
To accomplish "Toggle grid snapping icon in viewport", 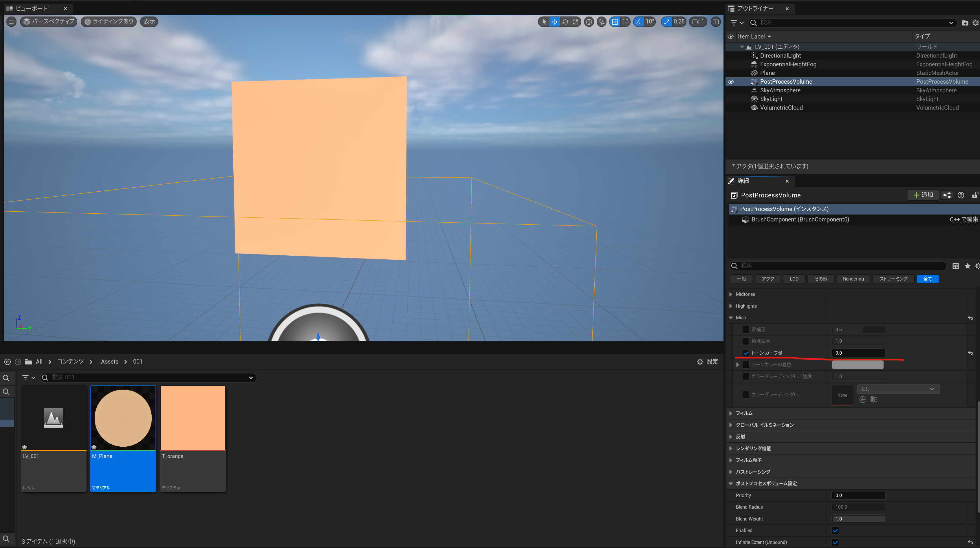I will [x=615, y=22].
